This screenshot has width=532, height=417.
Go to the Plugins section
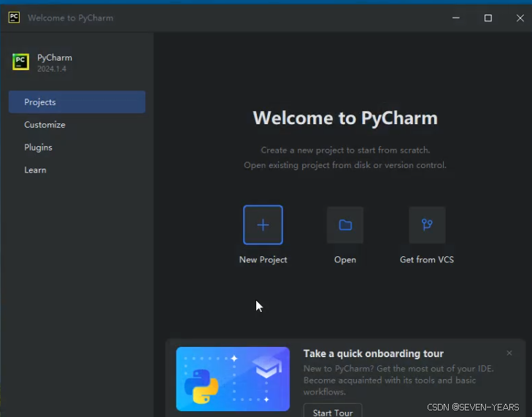tap(77, 148)
